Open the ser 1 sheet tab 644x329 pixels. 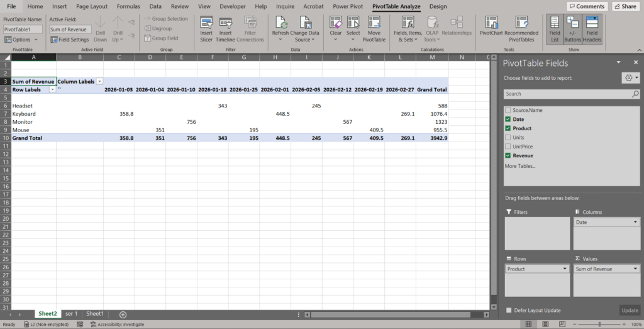71,313
